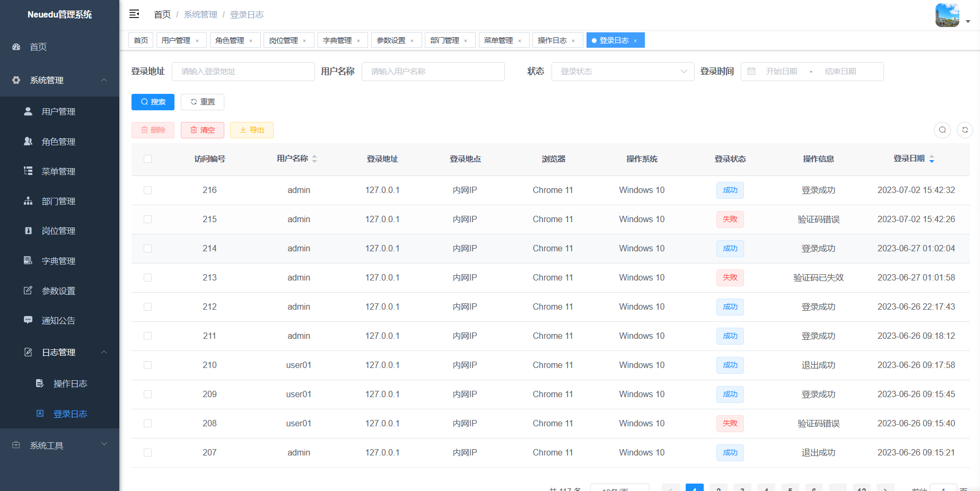Check row 213 checkbox

coord(147,278)
